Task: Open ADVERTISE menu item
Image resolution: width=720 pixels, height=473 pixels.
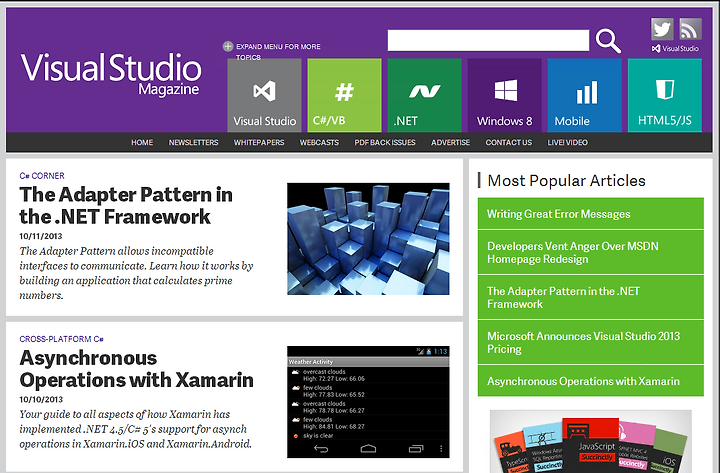Action: pyautogui.click(x=450, y=142)
